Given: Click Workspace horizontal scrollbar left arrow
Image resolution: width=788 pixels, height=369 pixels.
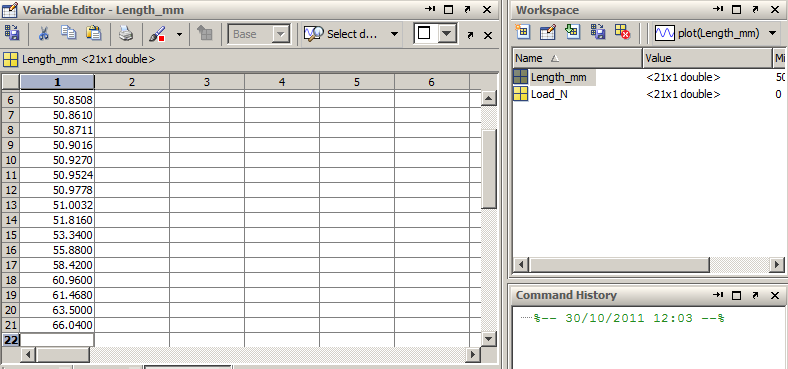Looking at the screenshot, I should tap(521, 264).
